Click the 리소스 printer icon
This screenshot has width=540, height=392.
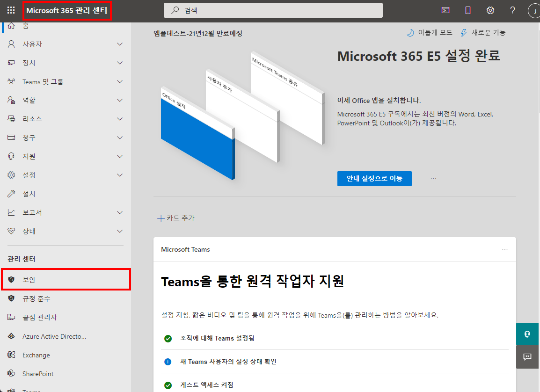click(11, 119)
